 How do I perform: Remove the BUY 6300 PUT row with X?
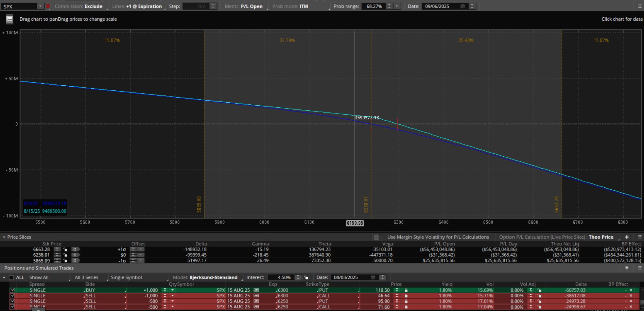[631, 290]
